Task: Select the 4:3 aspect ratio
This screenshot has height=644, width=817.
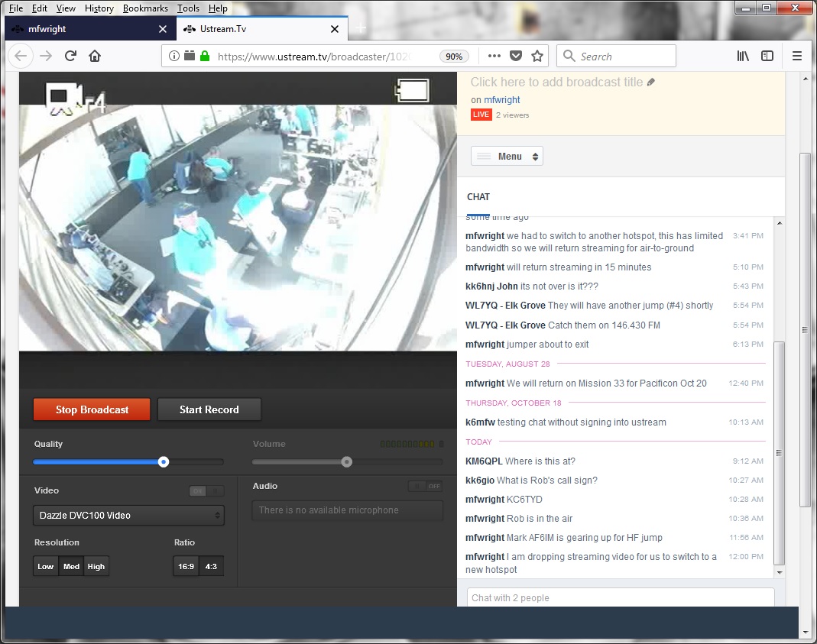Action: tap(211, 566)
